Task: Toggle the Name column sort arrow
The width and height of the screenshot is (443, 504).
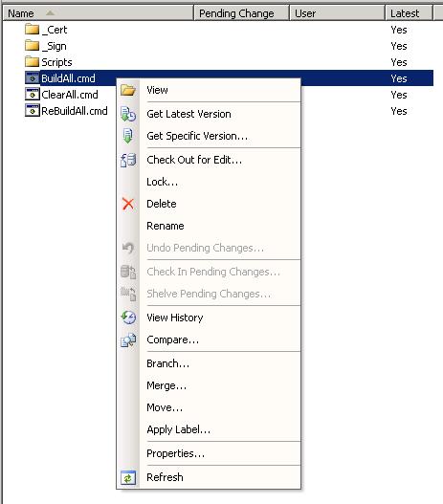Action: click(50, 12)
